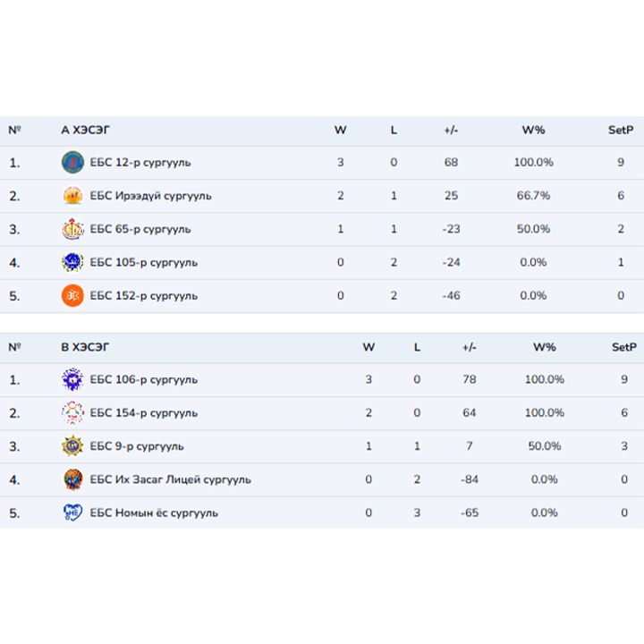Click the ЕБС 106-р сургууль team logo
The width and height of the screenshot is (644, 644).
[x=72, y=380]
